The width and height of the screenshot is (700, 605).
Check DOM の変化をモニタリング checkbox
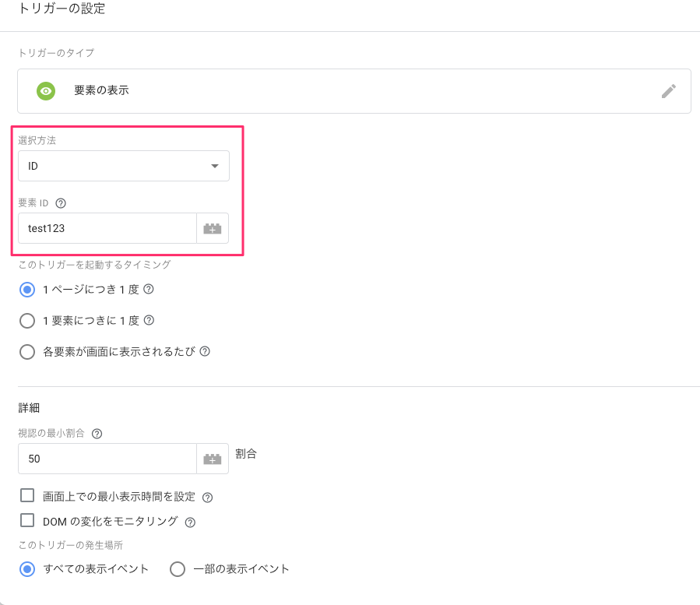pos(27,521)
